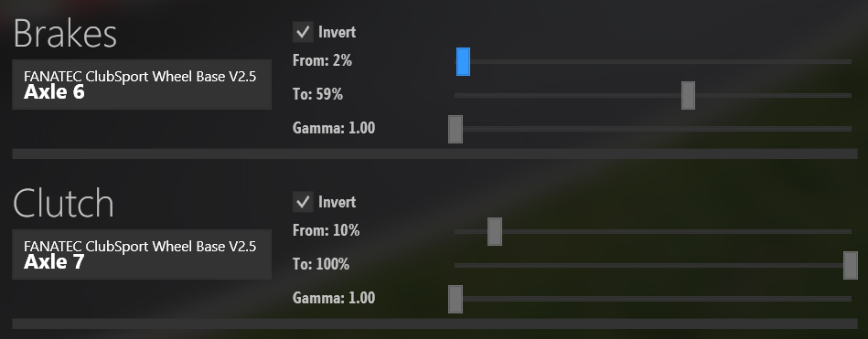Click the Clutch 'From: 10%' label
Screen dimensions: 868x339
coord(326,230)
